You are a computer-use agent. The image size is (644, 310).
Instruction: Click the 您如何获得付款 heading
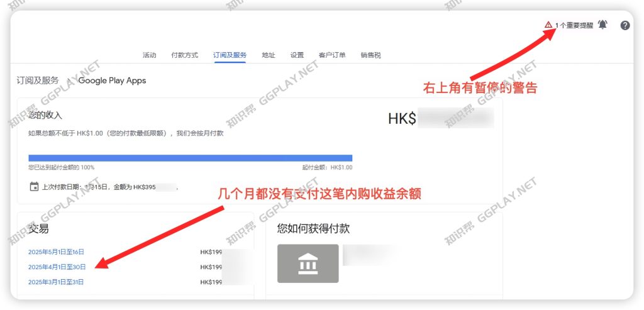coord(313,229)
